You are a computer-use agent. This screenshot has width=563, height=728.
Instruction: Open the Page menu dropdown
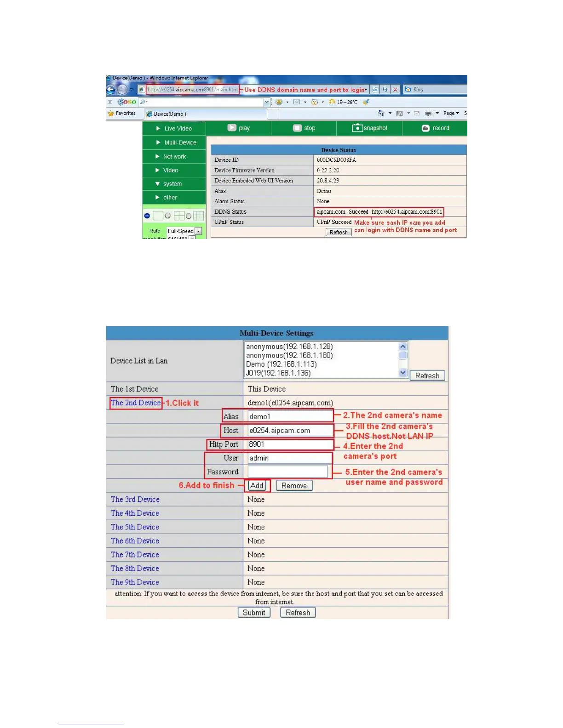pyautogui.click(x=451, y=113)
